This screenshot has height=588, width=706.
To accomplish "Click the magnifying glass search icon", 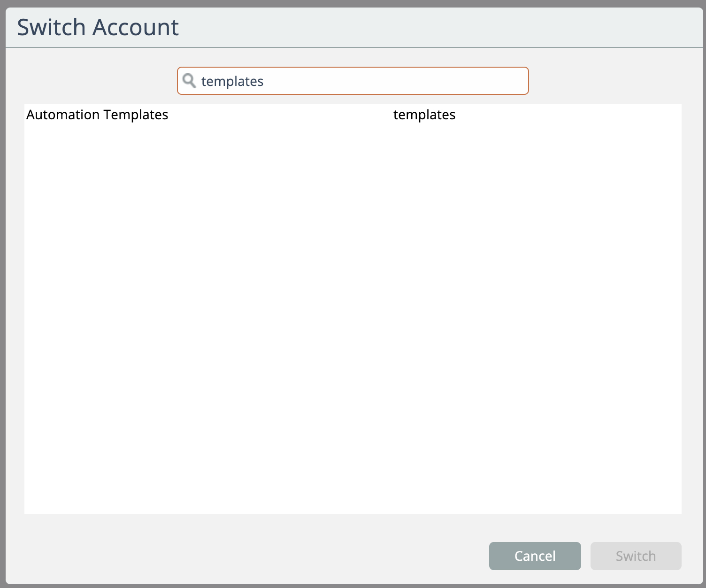I will (189, 81).
